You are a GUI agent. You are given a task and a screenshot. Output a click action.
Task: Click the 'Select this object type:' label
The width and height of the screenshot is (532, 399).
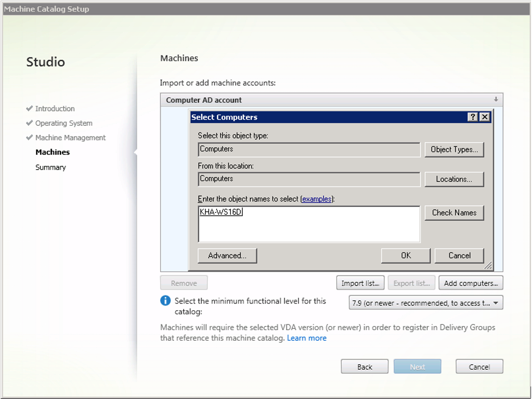pos(233,135)
